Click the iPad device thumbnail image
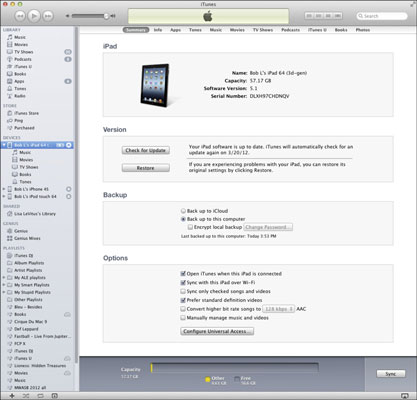The width and height of the screenshot is (417, 400). (x=155, y=86)
